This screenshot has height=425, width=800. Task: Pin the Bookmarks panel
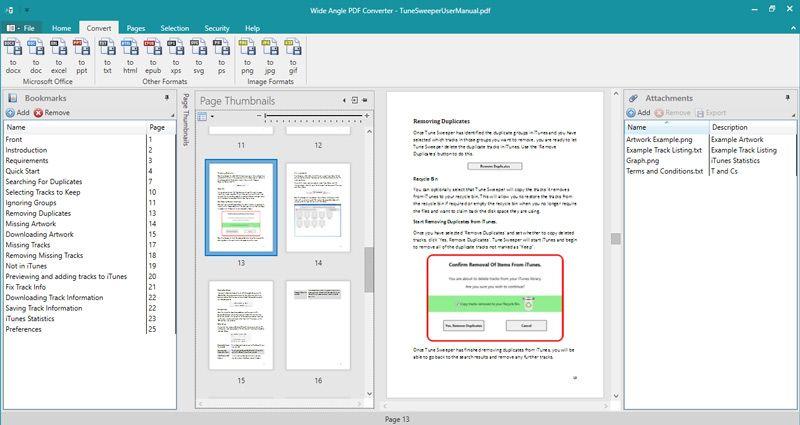click(166, 98)
